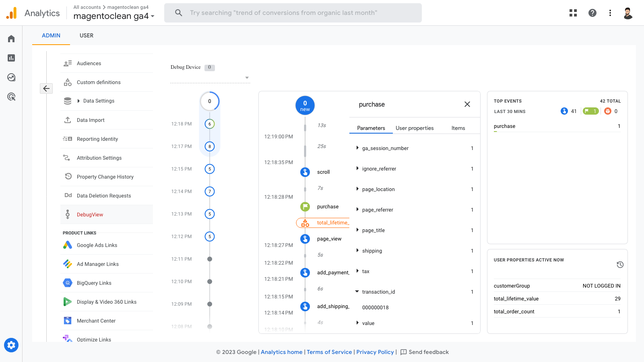Viewport: 644px width, 362px height.
Task: Open BigQuery Links
Action: click(x=107, y=283)
